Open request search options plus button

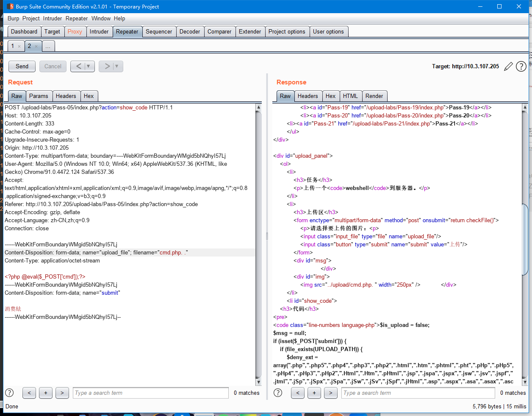(x=46, y=393)
